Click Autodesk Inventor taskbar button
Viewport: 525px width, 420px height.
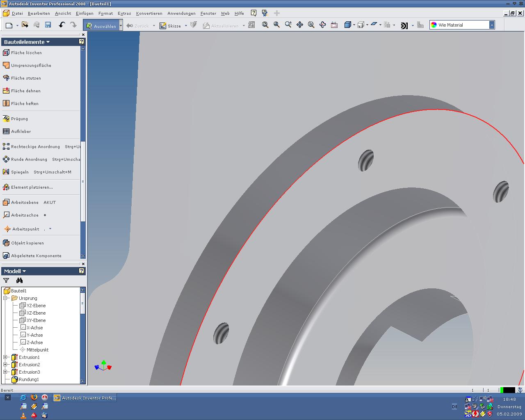pos(85,398)
